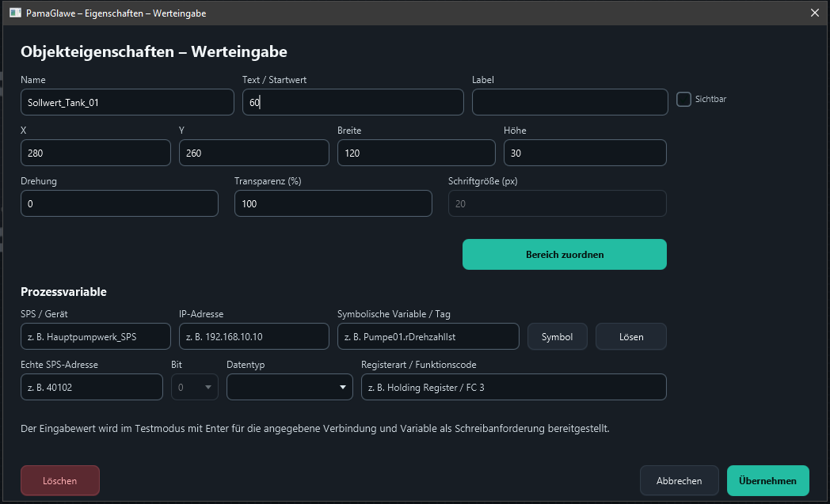
Task: Cancel with the Abbrechen button
Action: [x=680, y=481]
